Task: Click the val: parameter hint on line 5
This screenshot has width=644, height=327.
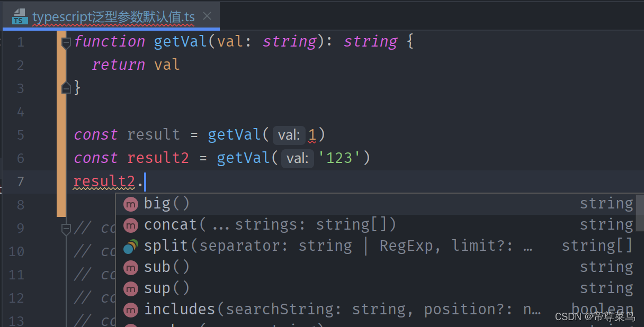Action: pyautogui.click(x=289, y=135)
